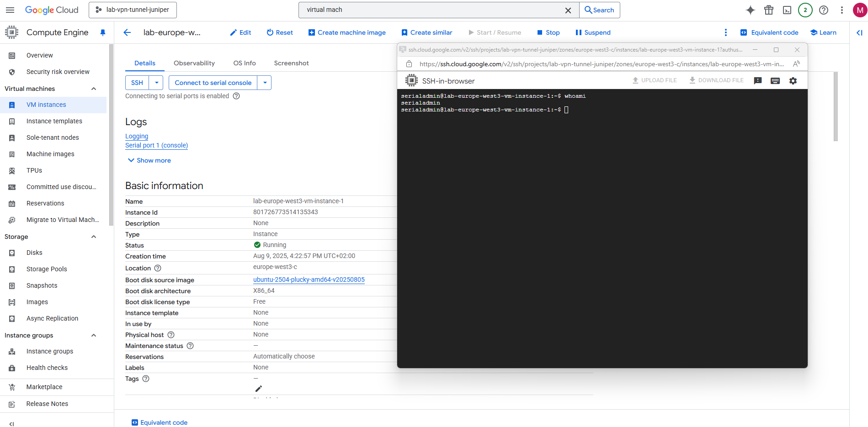Click Create machine image
Viewport: 868px width, 427px height.
point(347,32)
